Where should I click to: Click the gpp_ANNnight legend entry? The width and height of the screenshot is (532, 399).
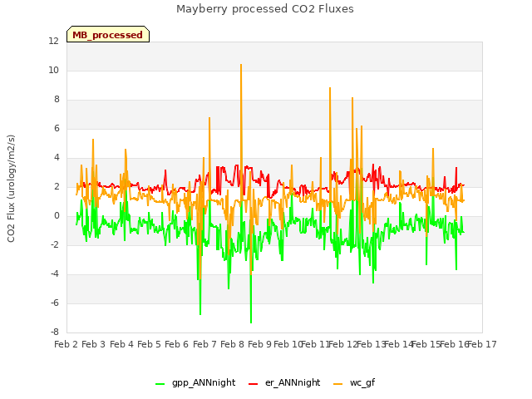tap(195, 382)
